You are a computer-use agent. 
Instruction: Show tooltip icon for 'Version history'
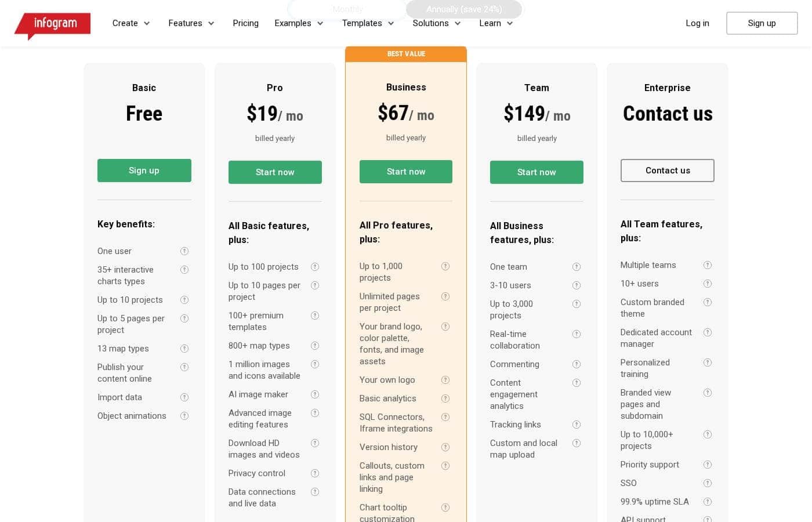(x=445, y=447)
